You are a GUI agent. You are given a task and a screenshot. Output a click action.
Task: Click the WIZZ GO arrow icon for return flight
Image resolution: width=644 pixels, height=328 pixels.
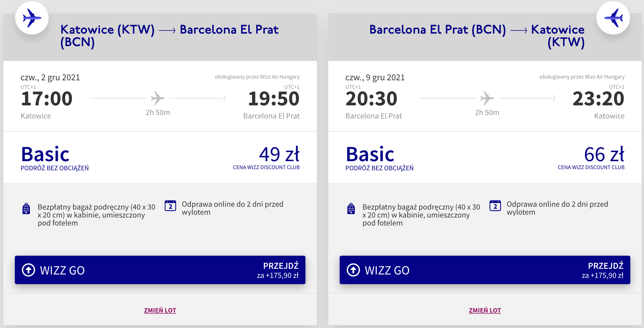(x=353, y=270)
